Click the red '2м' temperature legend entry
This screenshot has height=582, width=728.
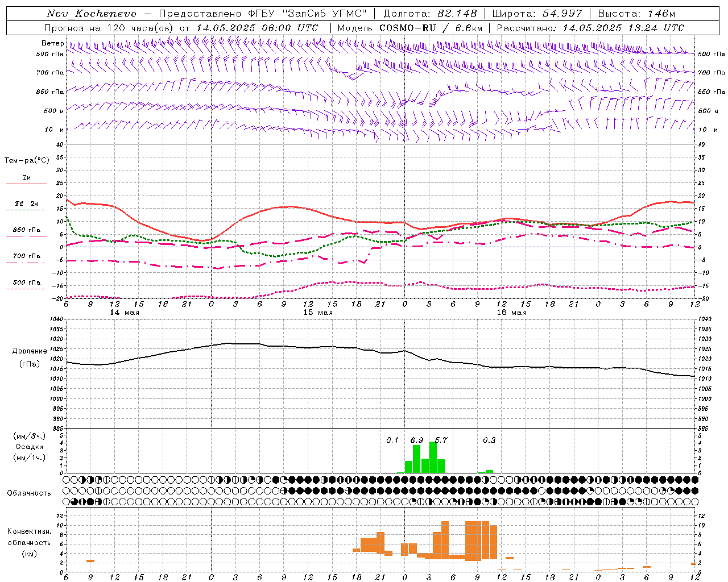[x=27, y=178]
